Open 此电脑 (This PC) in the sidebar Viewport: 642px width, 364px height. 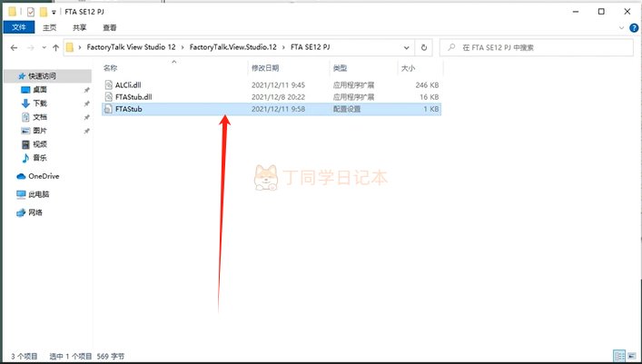(x=41, y=194)
